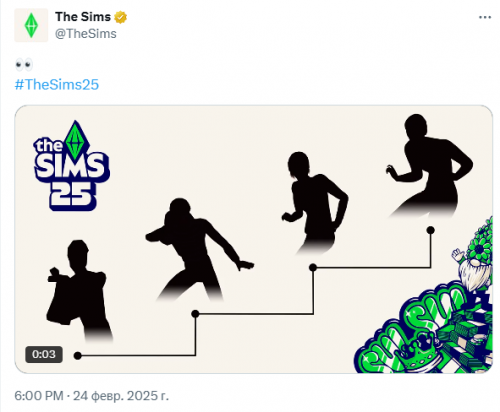Viewport: 500px width, 412px height.
Task: Open the tweet timestamp 6:00 PM link
Action: tap(39, 396)
